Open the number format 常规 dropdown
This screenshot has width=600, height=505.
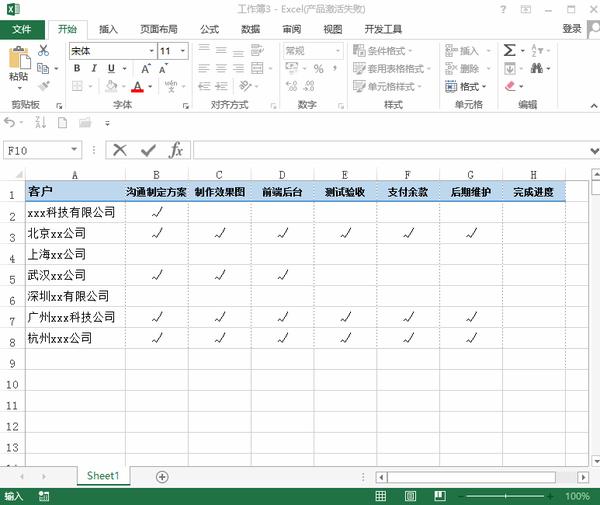coord(338,51)
